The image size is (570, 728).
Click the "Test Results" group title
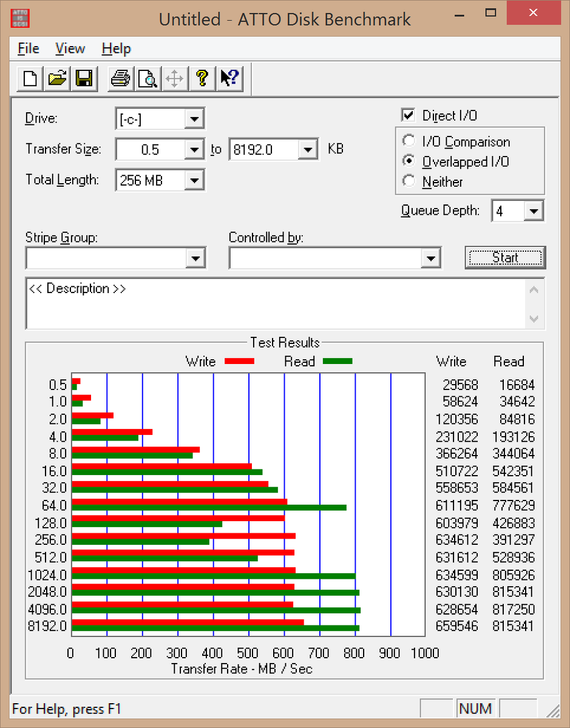[x=285, y=343]
